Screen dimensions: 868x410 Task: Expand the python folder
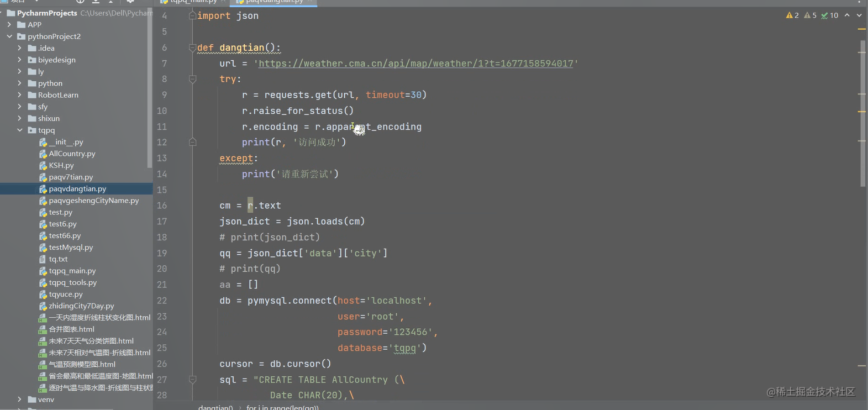(20, 83)
